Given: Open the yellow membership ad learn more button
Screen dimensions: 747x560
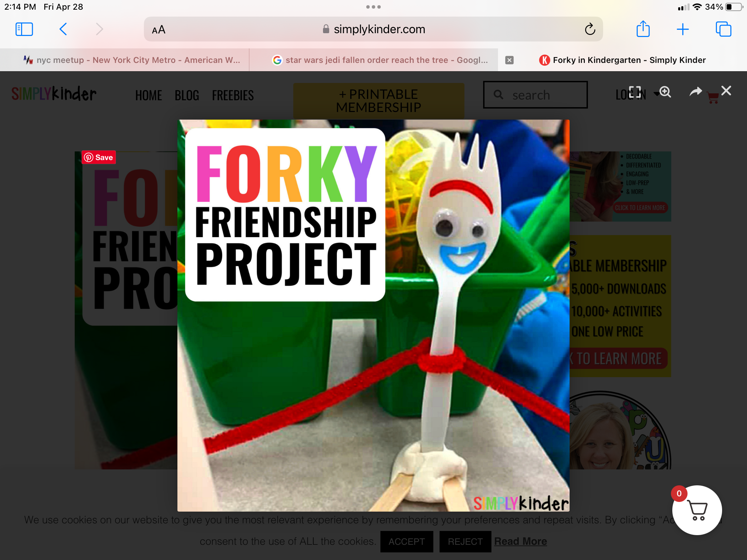Looking at the screenshot, I should point(619,358).
